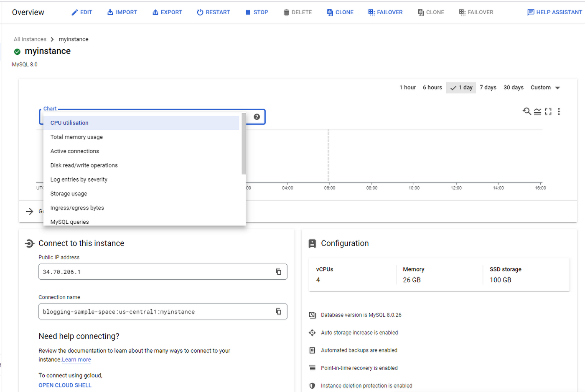Select the 1 day time range
585x392 pixels.
point(461,88)
